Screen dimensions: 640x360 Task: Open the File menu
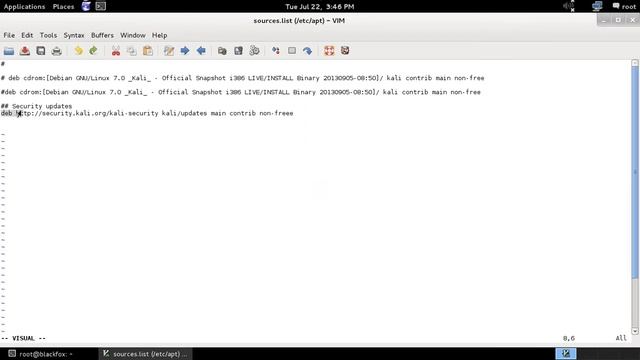(9, 36)
